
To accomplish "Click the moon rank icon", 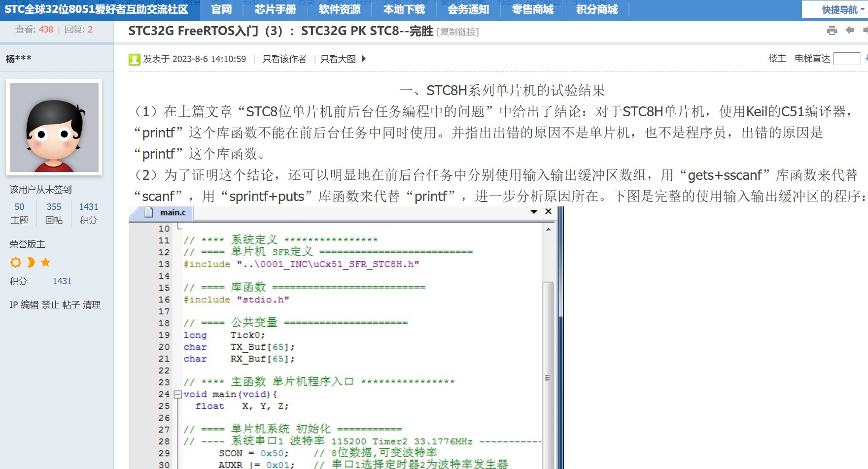I will coord(31,263).
